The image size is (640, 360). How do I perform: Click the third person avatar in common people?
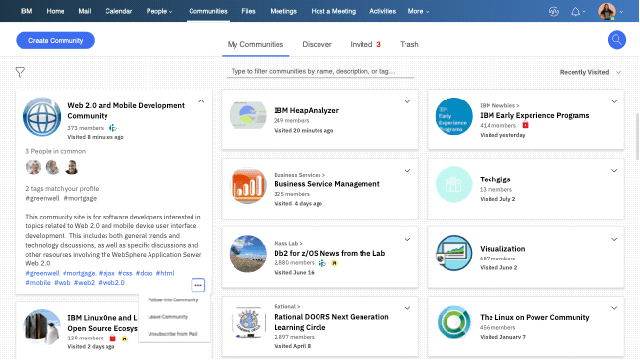(x=71, y=167)
